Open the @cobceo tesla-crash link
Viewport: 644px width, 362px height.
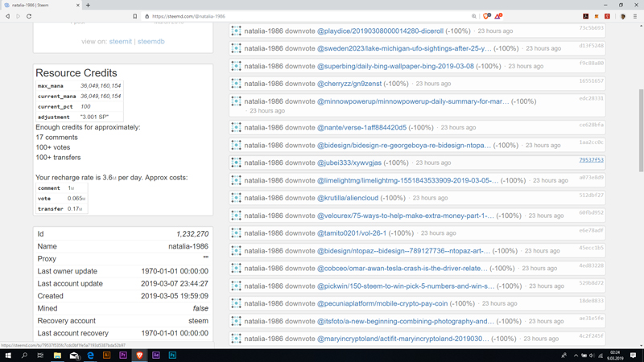point(402,269)
